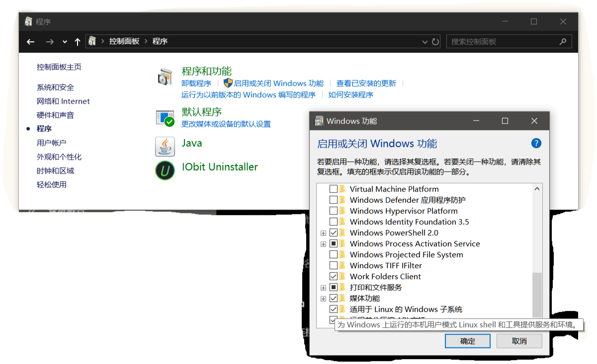This screenshot has height=364, width=597.
Task: Click the IObit Uninstaller icon
Action: (x=165, y=171)
